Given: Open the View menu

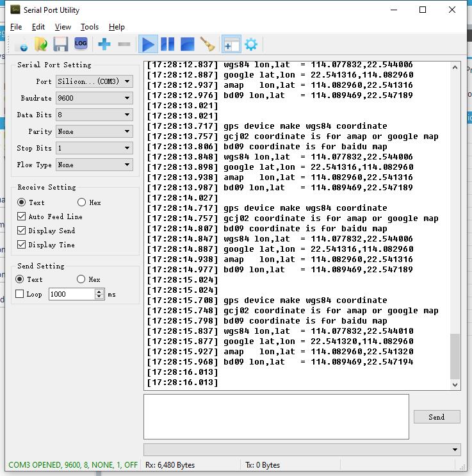Looking at the screenshot, I should coord(63,27).
